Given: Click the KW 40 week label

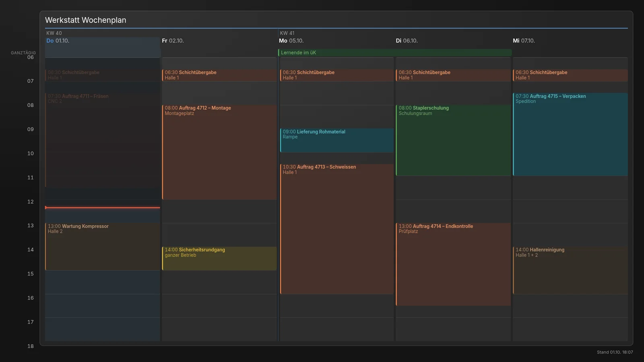Looking at the screenshot, I should [x=54, y=33].
